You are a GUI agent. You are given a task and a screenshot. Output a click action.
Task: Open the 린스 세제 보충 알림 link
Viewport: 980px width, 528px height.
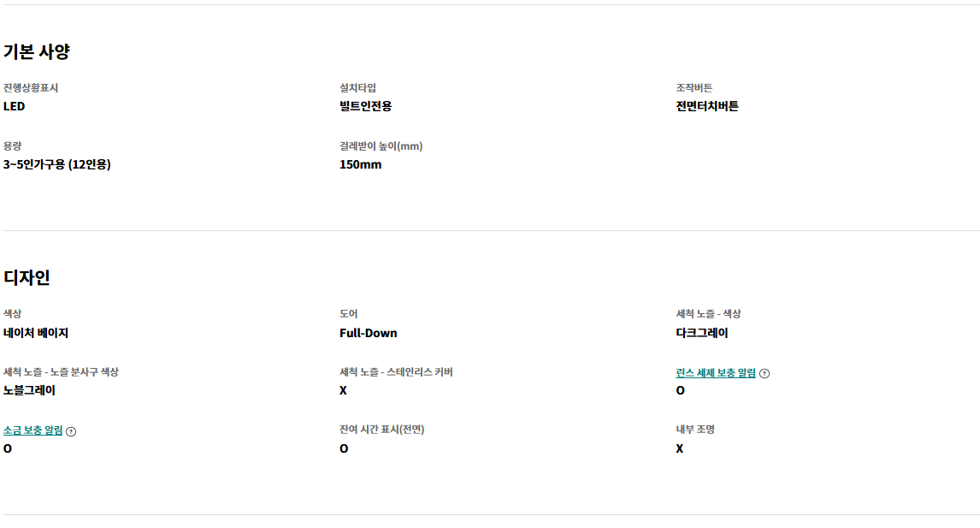point(716,373)
